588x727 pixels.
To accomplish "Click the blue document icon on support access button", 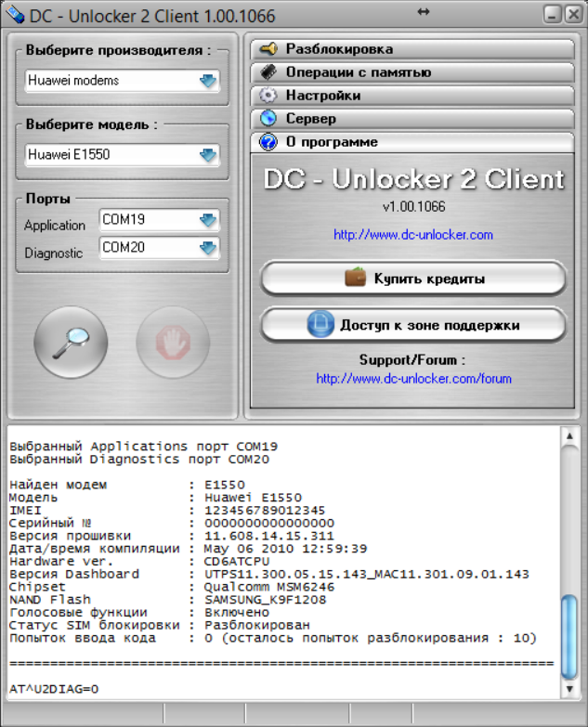I will (x=320, y=324).
